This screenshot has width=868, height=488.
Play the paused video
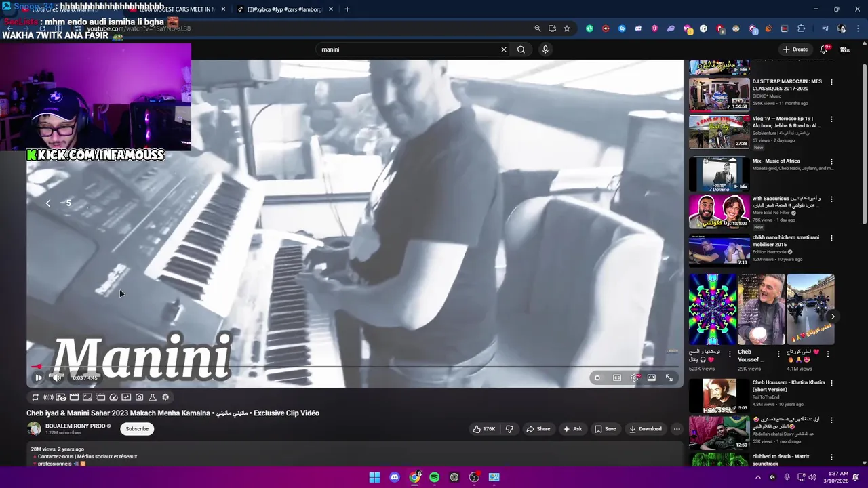[39, 378]
